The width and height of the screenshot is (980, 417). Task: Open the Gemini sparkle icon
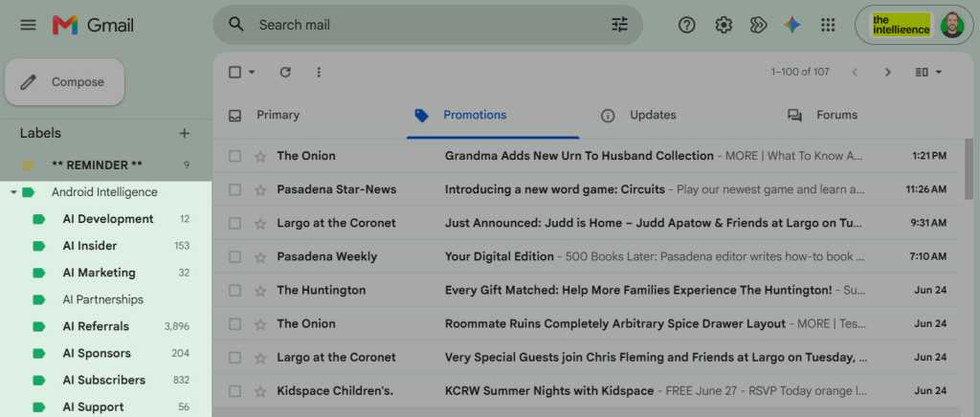click(792, 25)
